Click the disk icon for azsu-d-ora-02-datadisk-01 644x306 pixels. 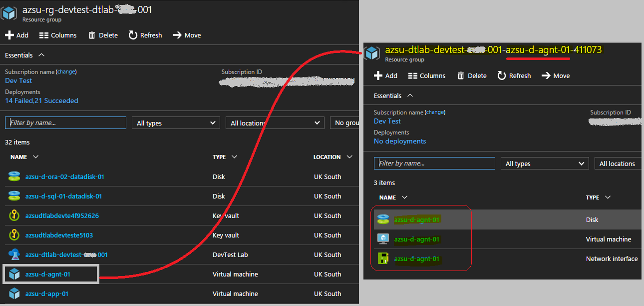(x=14, y=176)
